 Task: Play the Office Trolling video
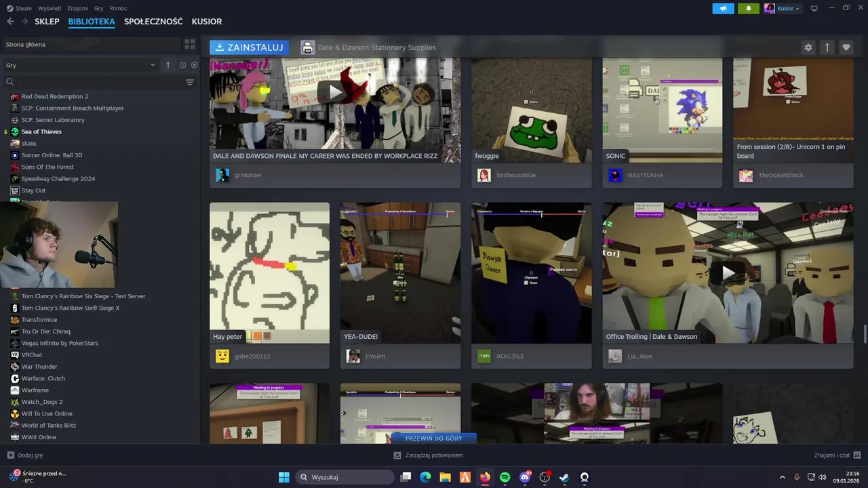tap(728, 273)
